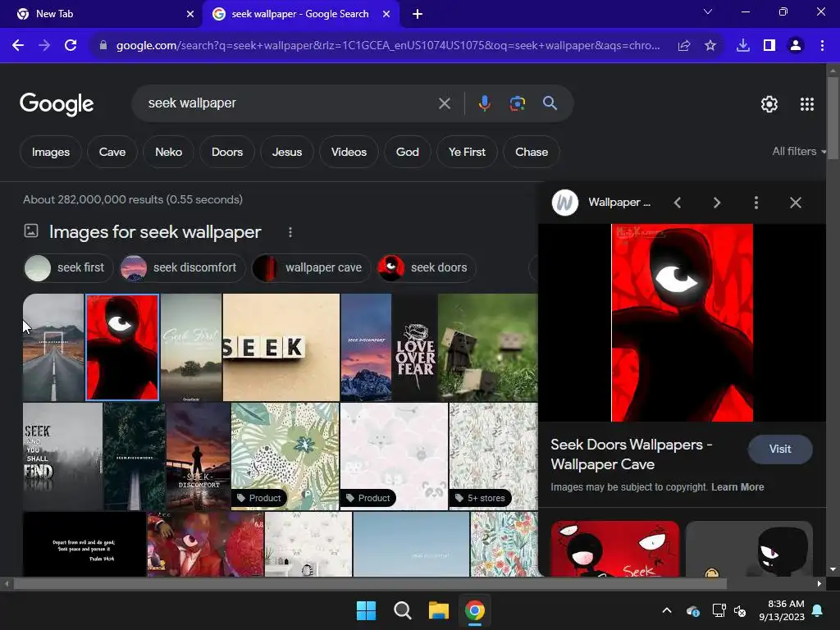The width and height of the screenshot is (840, 630).
Task: Open Seek Doors Wallpapers title link
Action: point(631,454)
